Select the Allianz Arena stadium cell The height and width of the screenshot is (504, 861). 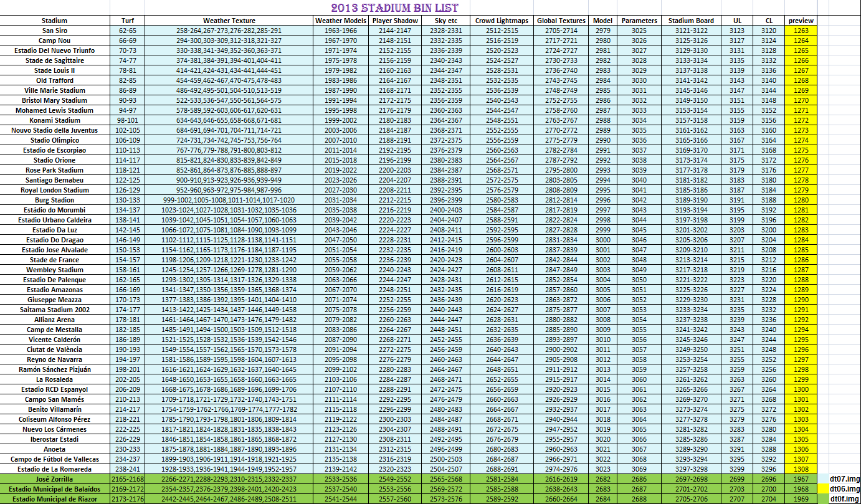coord(55,320)
